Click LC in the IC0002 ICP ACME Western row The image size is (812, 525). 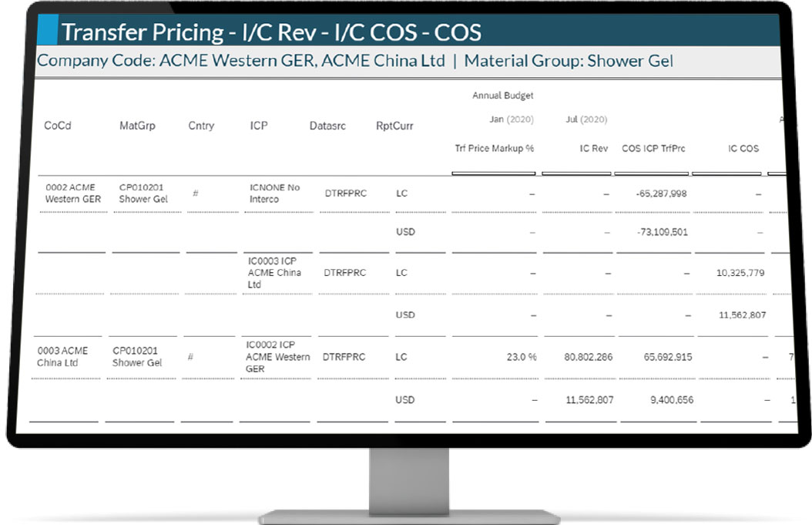401,357
